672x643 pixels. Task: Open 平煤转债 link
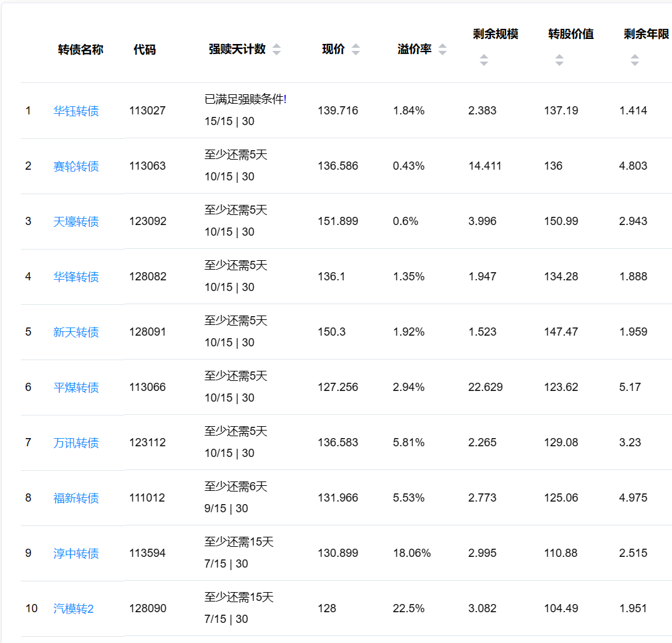tap(76, 388)
